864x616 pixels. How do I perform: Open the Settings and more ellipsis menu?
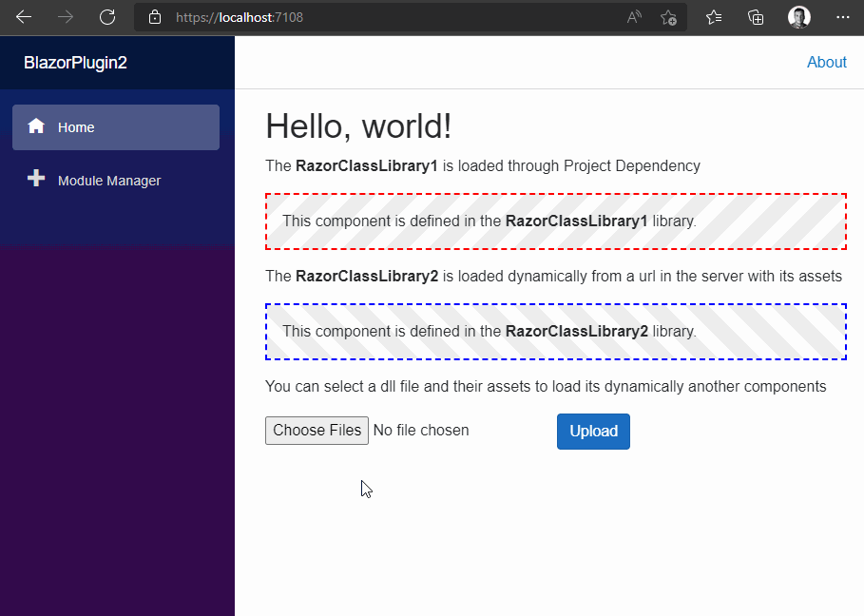[x=842, y=17]
